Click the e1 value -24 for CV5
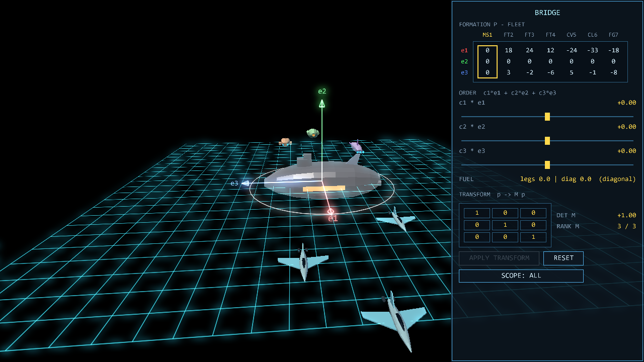The image size is (644, 362). coord(572,50)
